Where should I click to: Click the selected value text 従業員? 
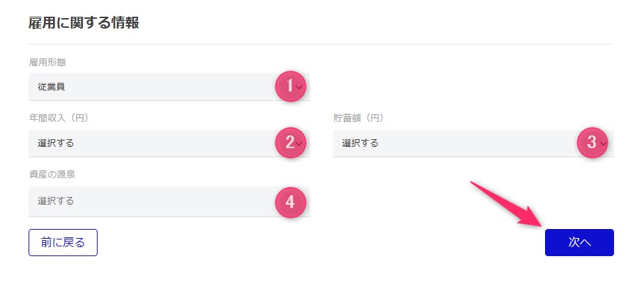click(52, 87)
